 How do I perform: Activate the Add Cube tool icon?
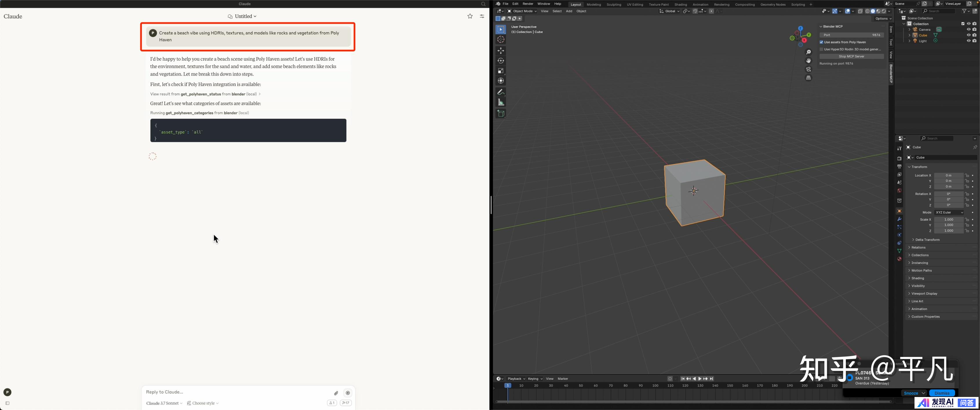click(501, 113)
